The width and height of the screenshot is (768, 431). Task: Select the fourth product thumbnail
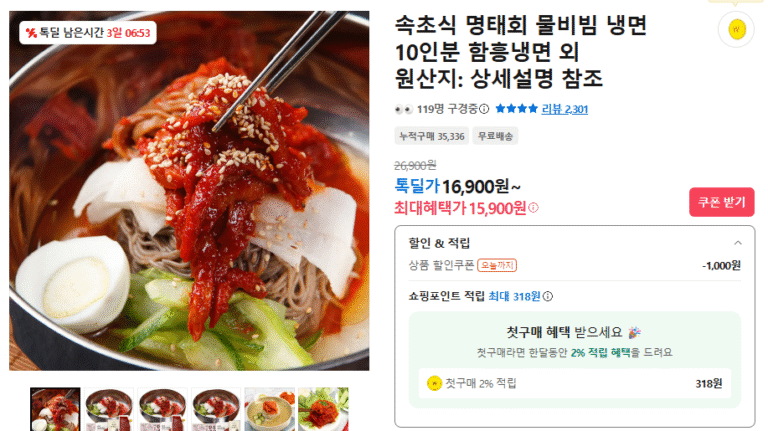(216, 409)
